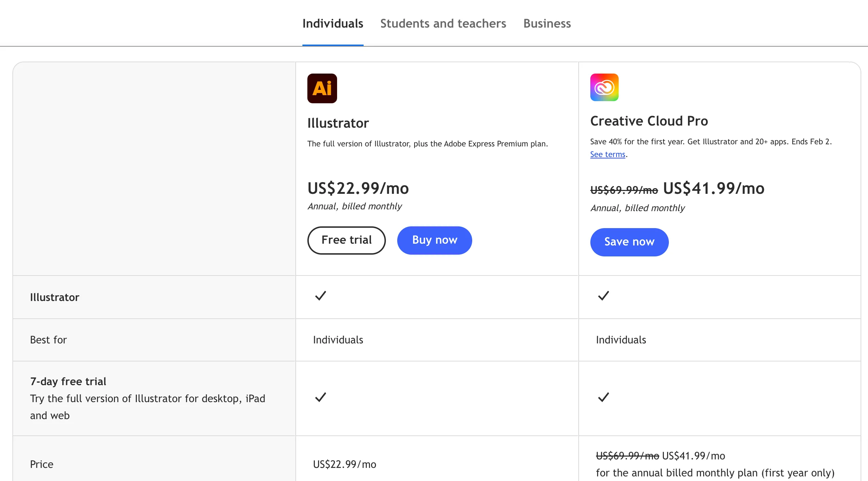868x481 pixels.
Task: Click the Illustrator plan heading
Action: (338, 123)
